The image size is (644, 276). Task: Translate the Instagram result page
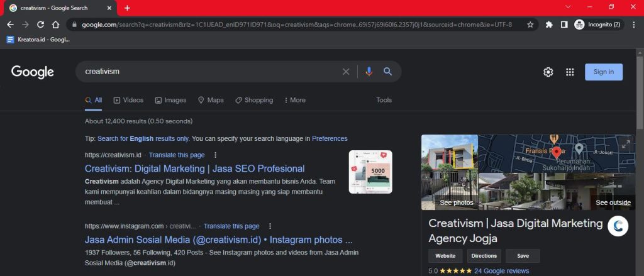coord(231,226)
